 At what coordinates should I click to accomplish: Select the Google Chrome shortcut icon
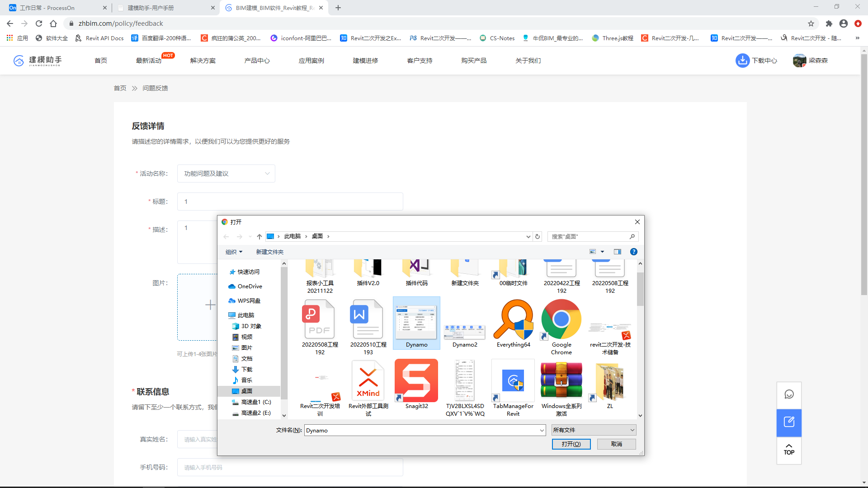click(561, 320)
